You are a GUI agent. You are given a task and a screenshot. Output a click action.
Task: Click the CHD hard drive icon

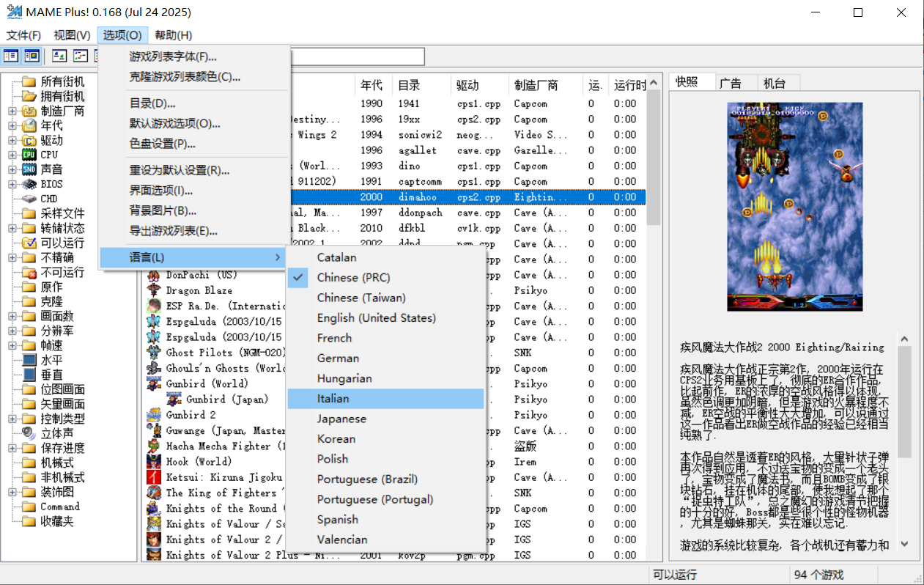(29, 199)
